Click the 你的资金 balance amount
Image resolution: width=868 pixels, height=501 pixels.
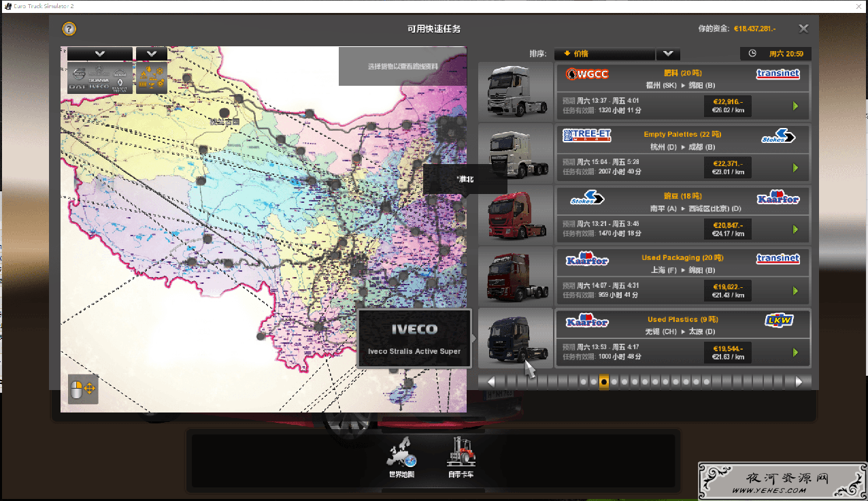[754, 29]
